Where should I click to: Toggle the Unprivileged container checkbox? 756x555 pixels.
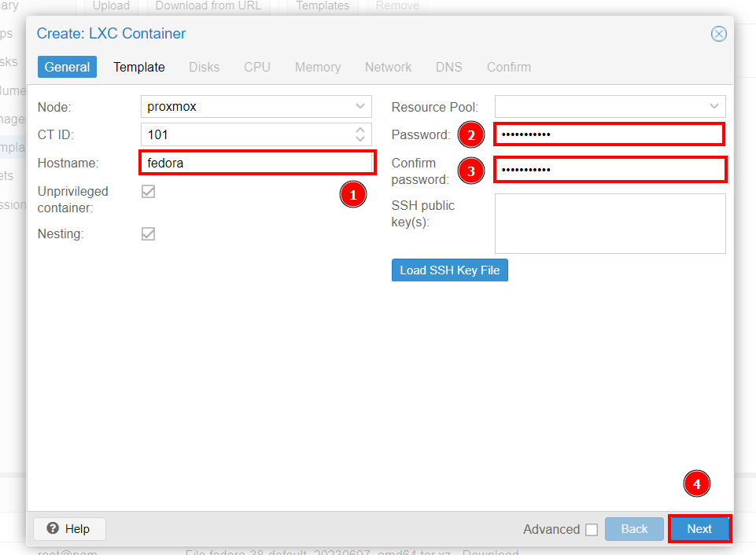(148, 192)
